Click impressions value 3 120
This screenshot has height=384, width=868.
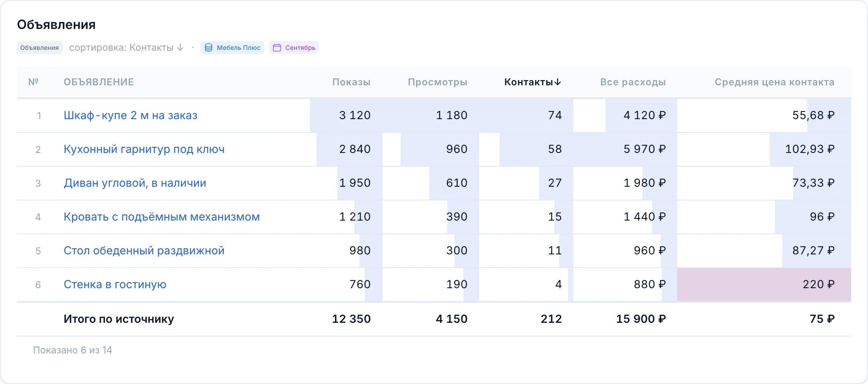click(355, 116)
